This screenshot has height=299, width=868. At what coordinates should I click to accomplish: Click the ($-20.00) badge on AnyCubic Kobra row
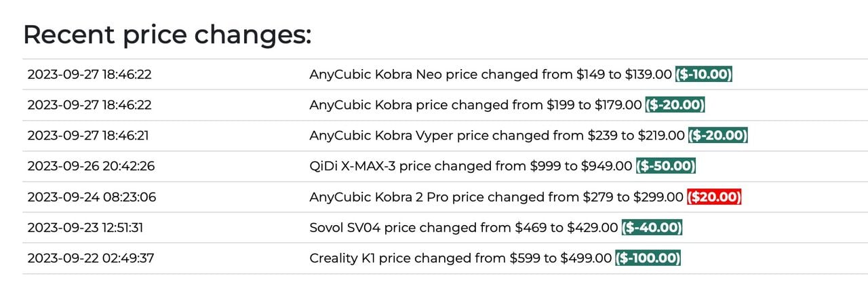point(675,105)
